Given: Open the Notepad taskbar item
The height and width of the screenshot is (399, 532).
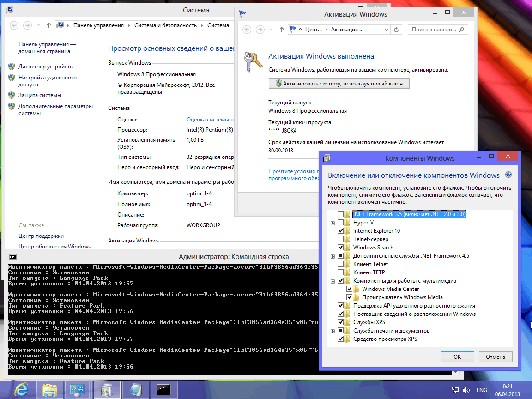Looking at the screenshot, I should pos(136,390).
